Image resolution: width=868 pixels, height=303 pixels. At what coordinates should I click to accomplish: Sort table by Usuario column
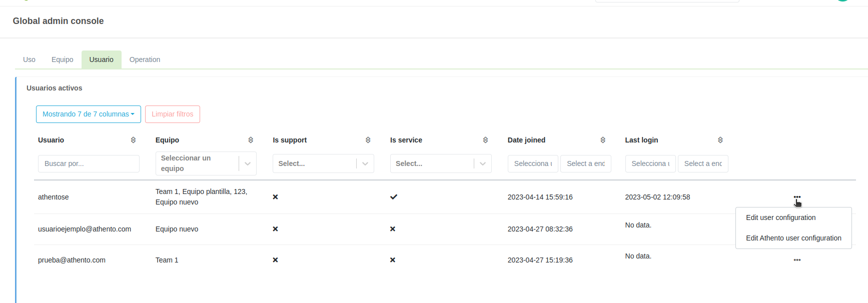point(133,140)
